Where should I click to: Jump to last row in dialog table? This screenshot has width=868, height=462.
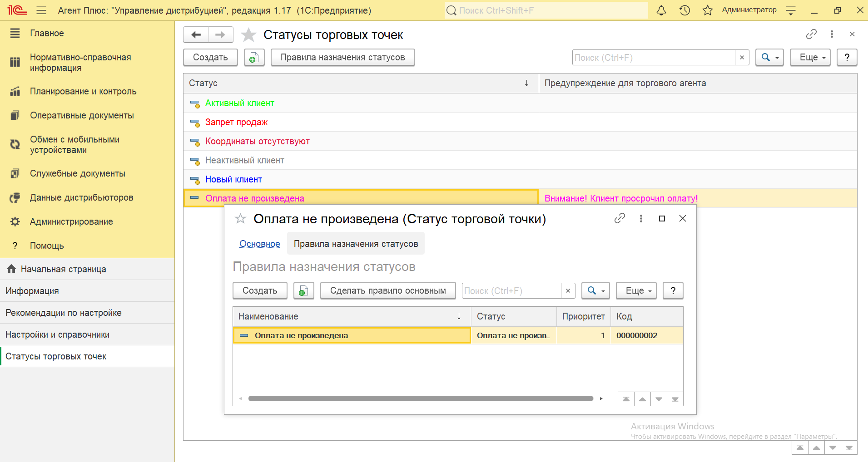[x=675, y=399]
